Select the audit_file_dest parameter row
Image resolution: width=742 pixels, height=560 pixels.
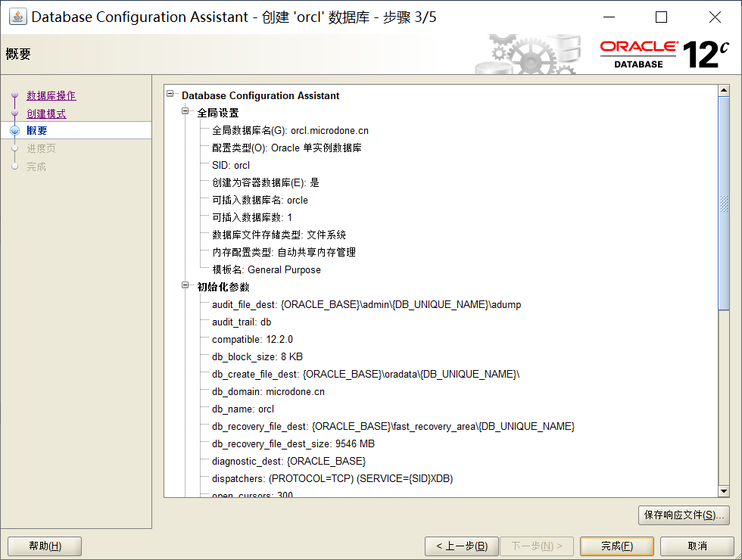tap(366, 304)
